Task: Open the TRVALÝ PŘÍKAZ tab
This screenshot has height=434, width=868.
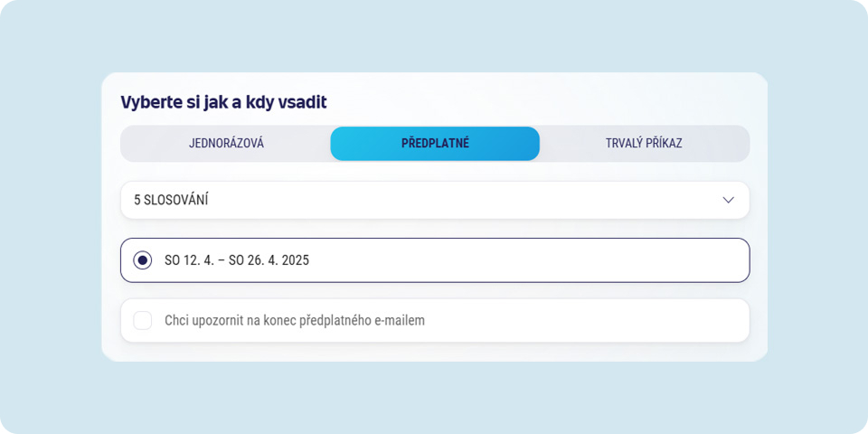Action: (x=644, y=143)
